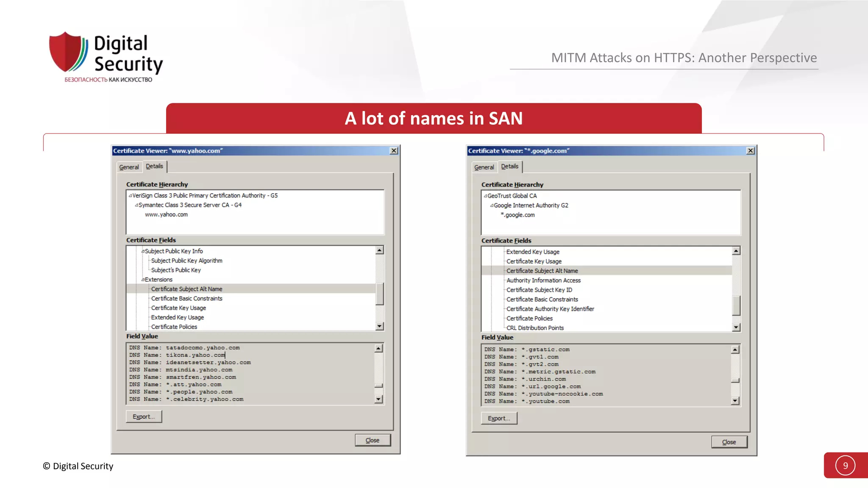868x488 pixels.
Task: Click DNS Name *.url.google.com line
Action: (532, 386)
